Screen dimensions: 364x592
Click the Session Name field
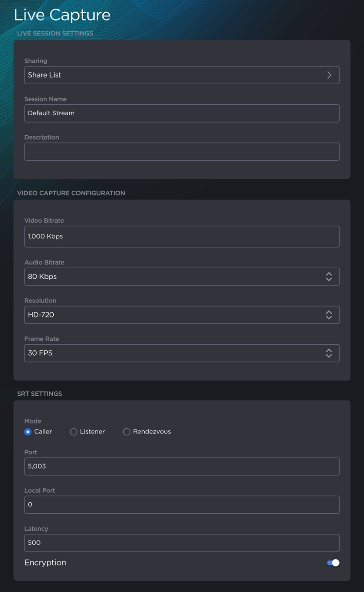click(182, 113)
